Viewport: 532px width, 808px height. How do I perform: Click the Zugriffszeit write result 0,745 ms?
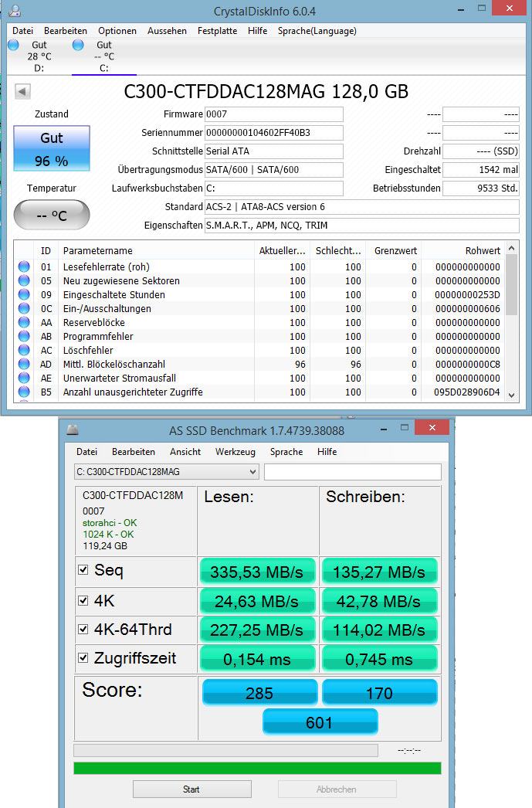(380, 659)
